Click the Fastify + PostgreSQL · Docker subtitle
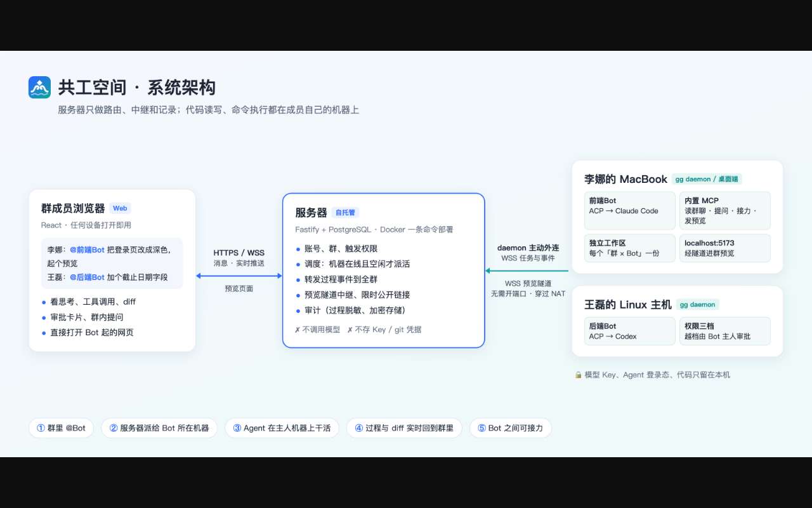Screen dimensions: 812x508 pyautogui.click(x=374, y=229)
